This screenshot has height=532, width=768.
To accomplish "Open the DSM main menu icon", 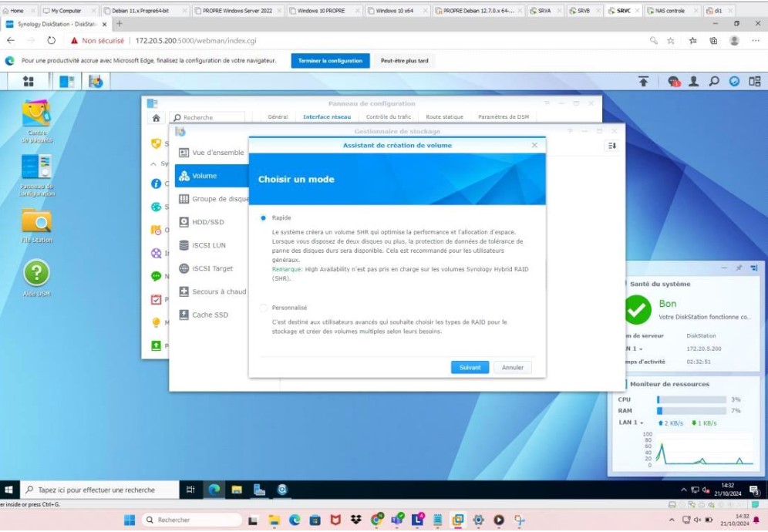I will pos(29,81).
